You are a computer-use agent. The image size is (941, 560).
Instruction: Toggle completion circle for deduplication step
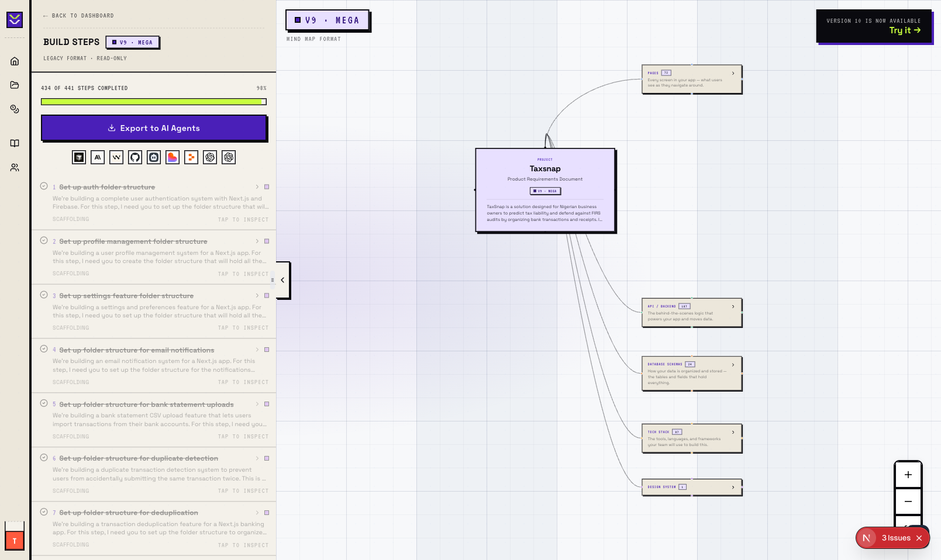point(44,511)
